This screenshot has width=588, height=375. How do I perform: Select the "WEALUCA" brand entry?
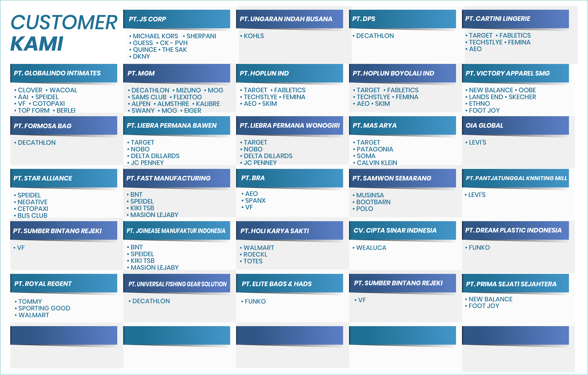(371, 248)
